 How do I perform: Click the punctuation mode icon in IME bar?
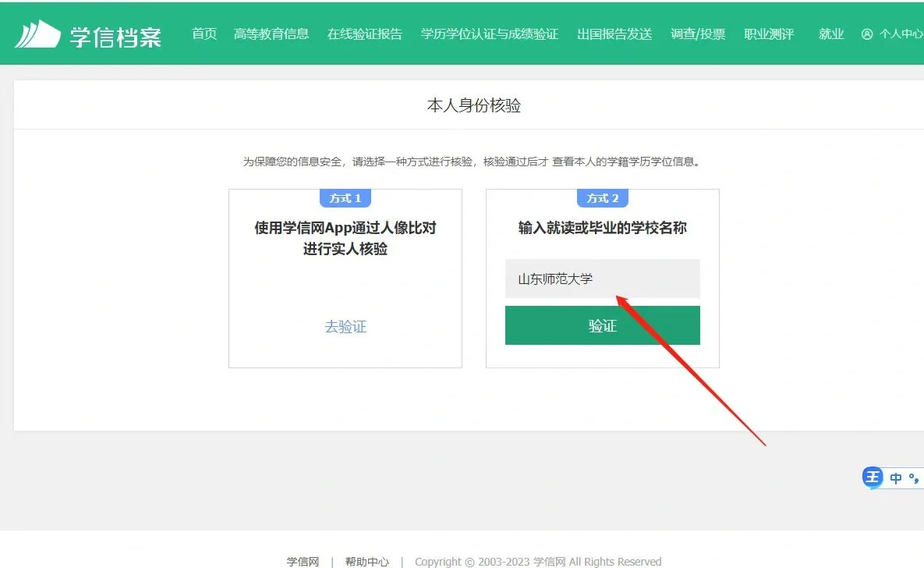(913, 478)
